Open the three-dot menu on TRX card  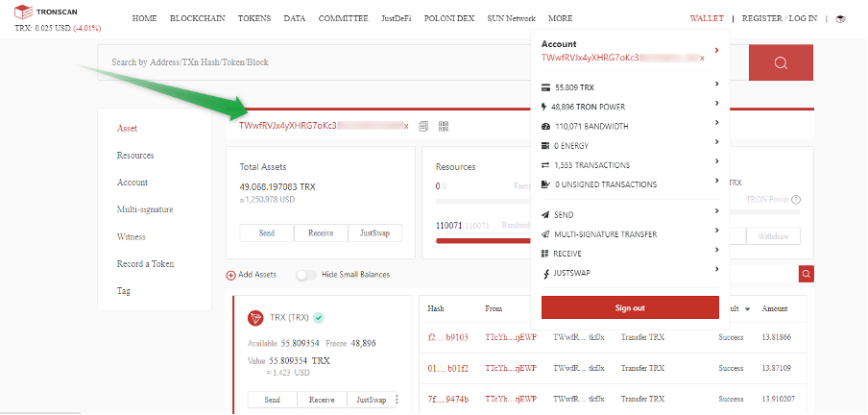tap(397, 400)
